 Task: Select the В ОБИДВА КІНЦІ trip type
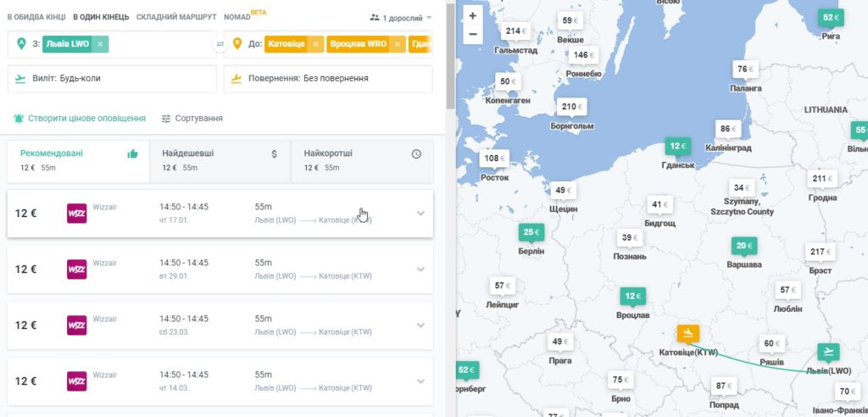[36, 17]
